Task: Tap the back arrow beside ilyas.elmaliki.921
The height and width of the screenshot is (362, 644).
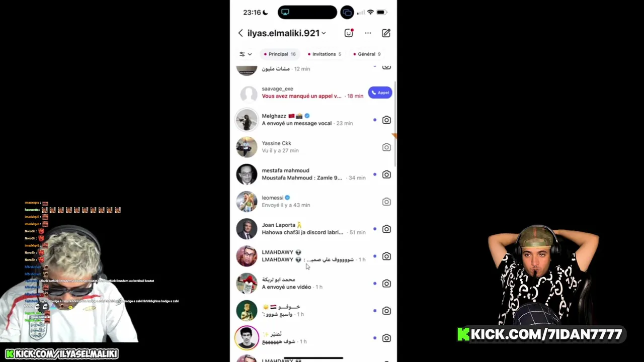Action: [x=240, y=33]
